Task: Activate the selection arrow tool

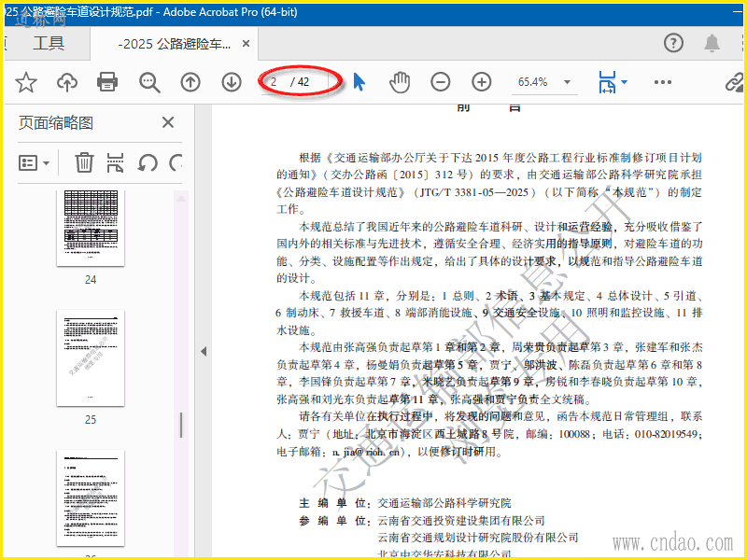Action: [359, 82]
